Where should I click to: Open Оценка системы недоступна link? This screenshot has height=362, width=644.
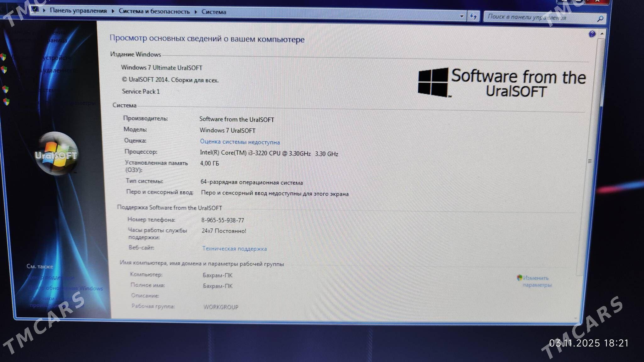point(240,142)
